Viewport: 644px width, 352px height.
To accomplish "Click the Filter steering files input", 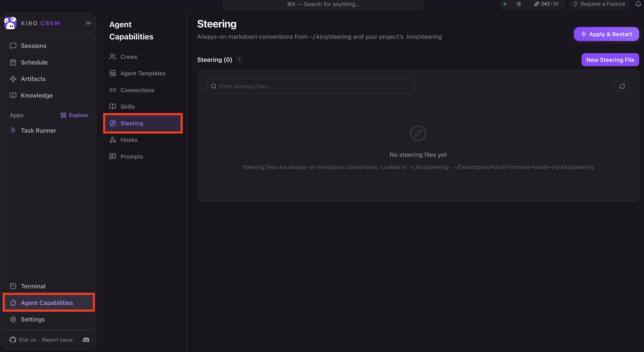I will [x=310, y=86].
